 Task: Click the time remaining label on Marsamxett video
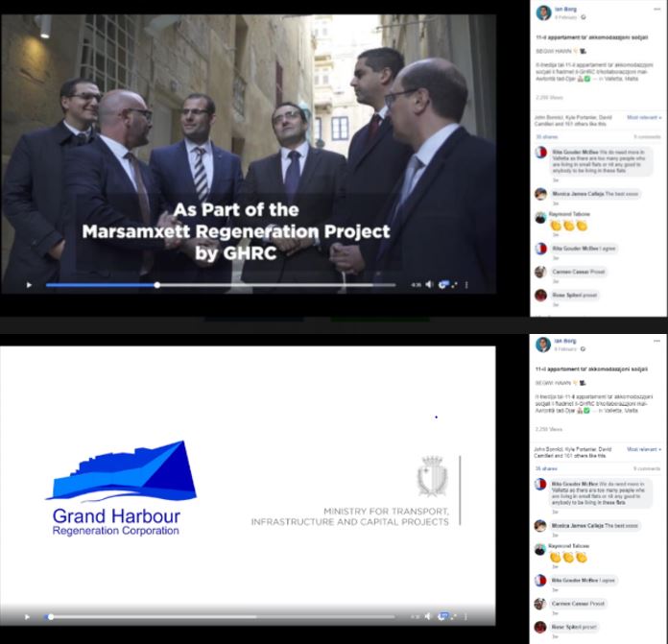tap(416, 285)
